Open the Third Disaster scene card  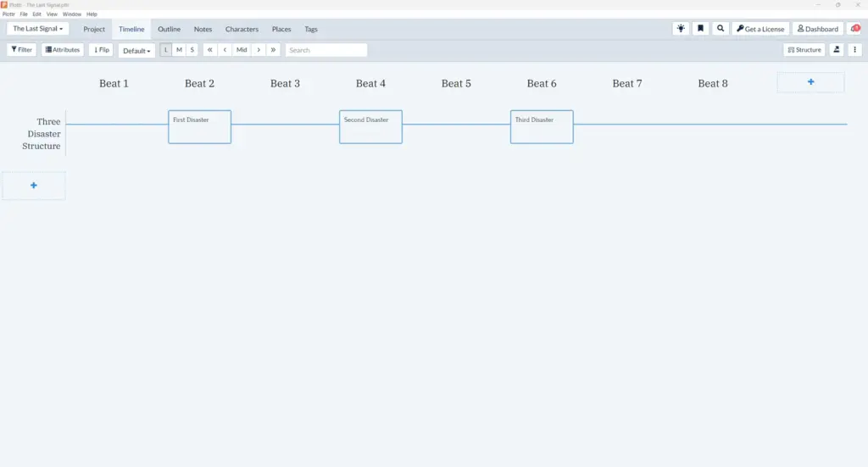542,127
